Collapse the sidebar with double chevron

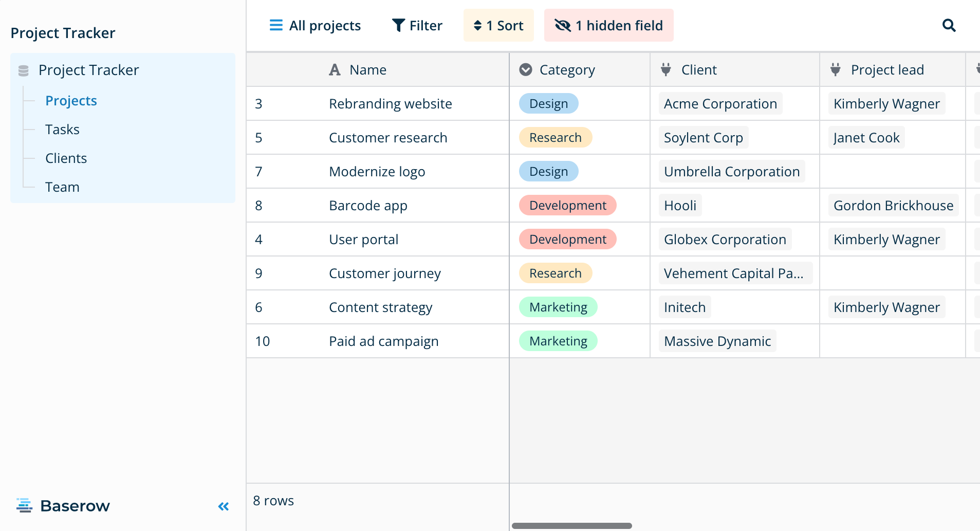224,506
